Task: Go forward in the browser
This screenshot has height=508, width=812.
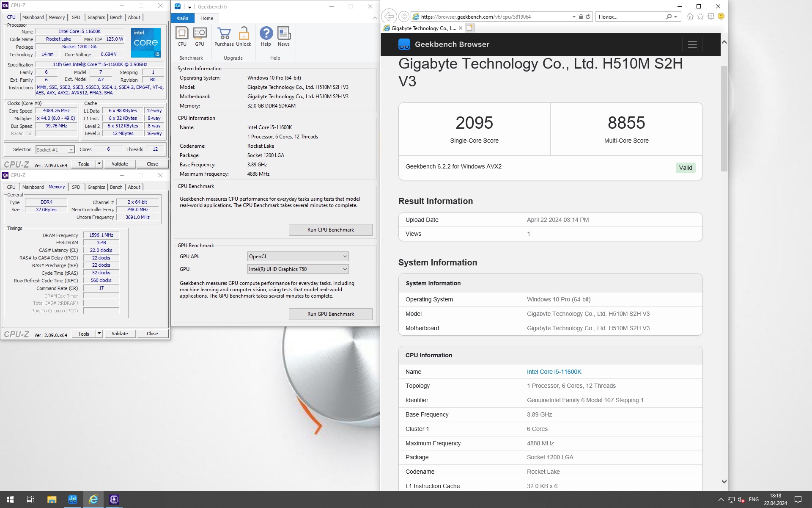Action: coord(404,17)
